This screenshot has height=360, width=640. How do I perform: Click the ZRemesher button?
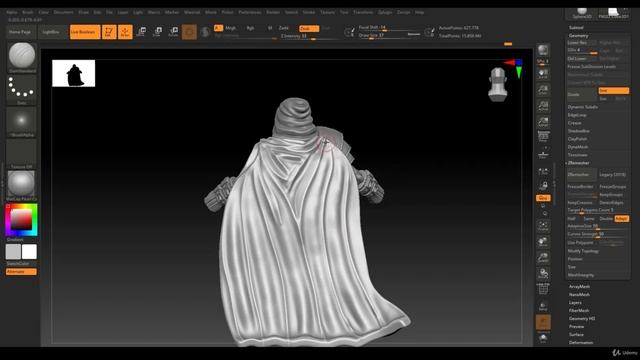click(x=582, y=175)
